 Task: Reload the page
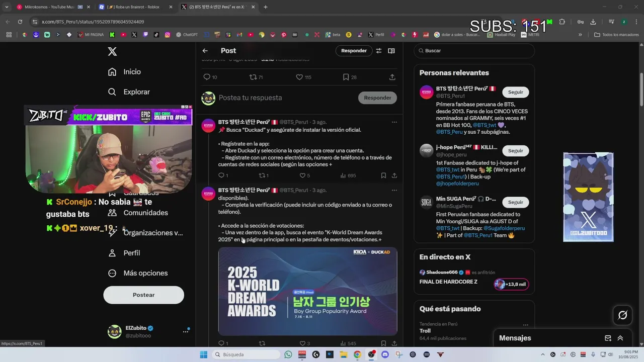coord(20,22)
